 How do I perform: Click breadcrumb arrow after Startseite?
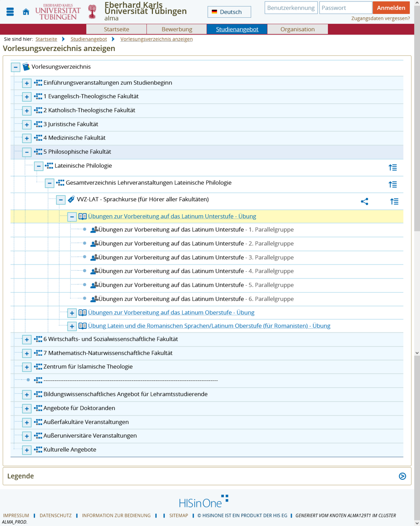tap(63, 39)
